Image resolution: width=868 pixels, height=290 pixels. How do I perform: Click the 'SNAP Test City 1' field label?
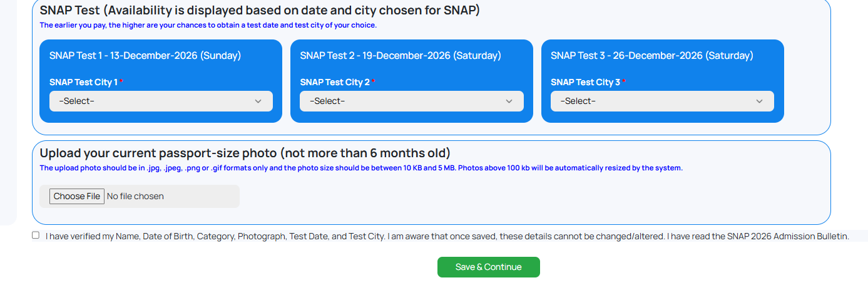(84, 82)
